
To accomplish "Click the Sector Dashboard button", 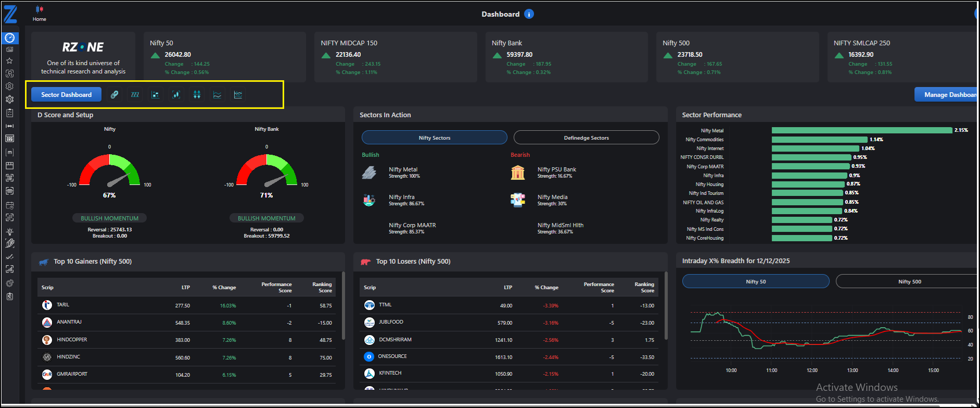I will click(x=66, y=95).
